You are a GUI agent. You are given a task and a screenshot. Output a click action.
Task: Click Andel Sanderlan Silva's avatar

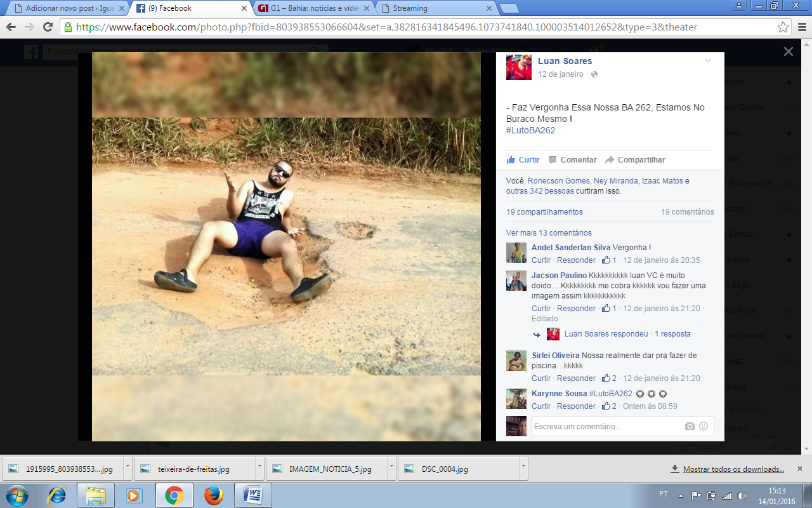pyautogui.click(x=516, y=253)
